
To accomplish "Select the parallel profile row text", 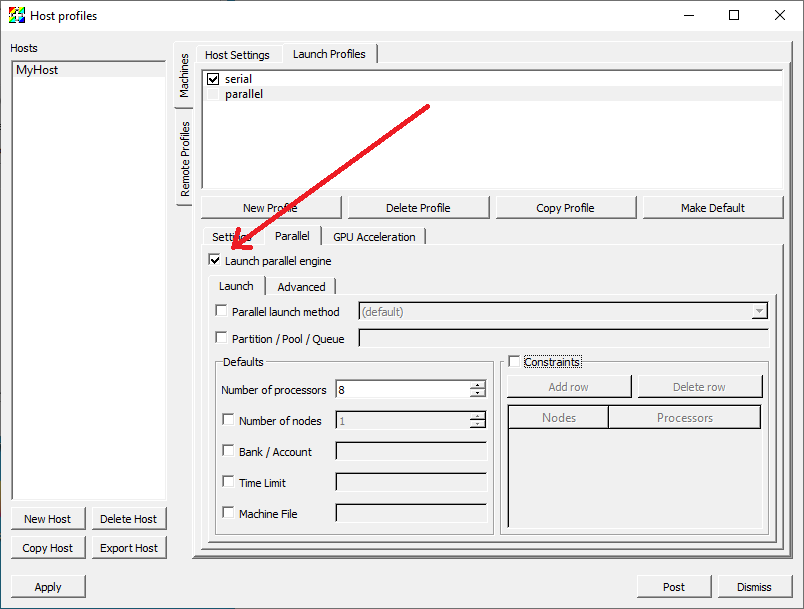I will (244, 94).
